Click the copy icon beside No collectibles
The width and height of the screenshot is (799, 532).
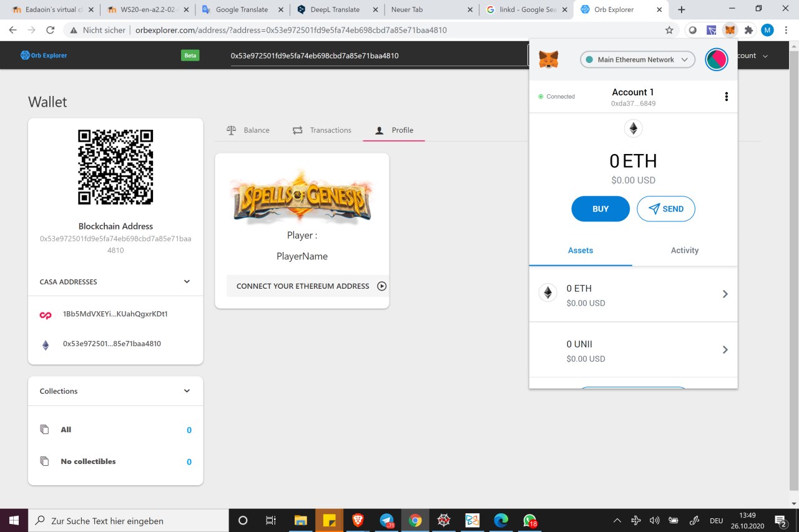(44, 462)
